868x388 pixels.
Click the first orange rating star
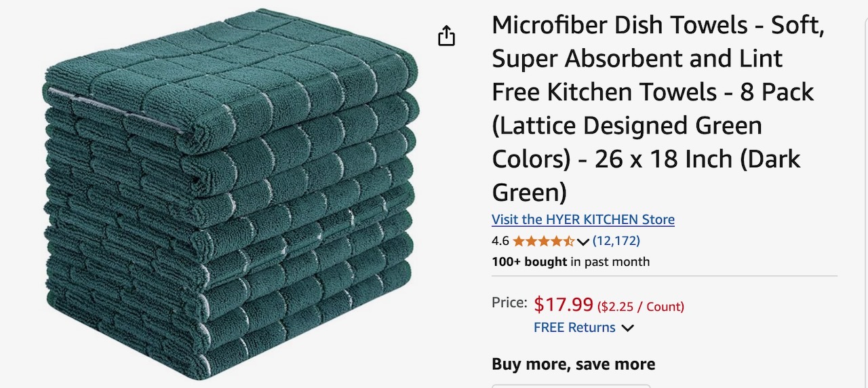pos(519,241)
